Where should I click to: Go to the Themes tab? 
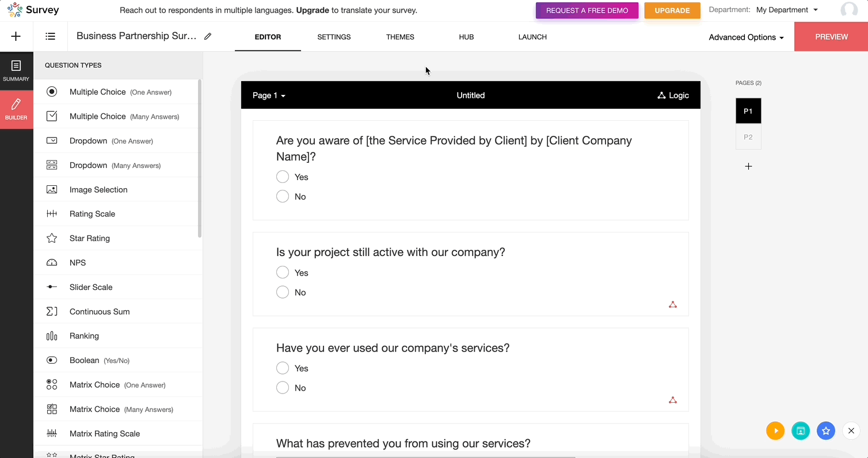(x=400, y=37)
